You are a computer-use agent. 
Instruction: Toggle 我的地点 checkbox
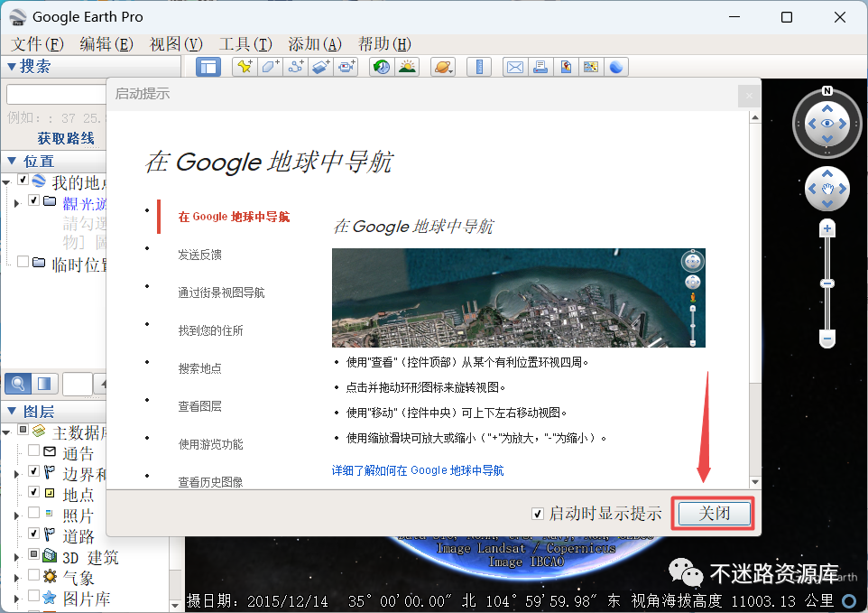click(23, 180)
